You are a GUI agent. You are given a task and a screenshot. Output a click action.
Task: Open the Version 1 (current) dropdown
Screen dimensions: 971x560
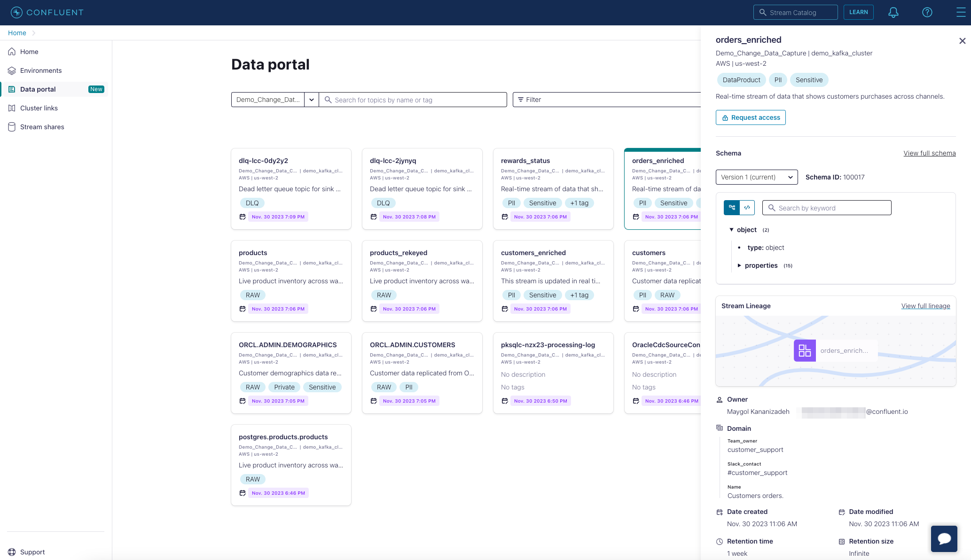coord(756,177)
